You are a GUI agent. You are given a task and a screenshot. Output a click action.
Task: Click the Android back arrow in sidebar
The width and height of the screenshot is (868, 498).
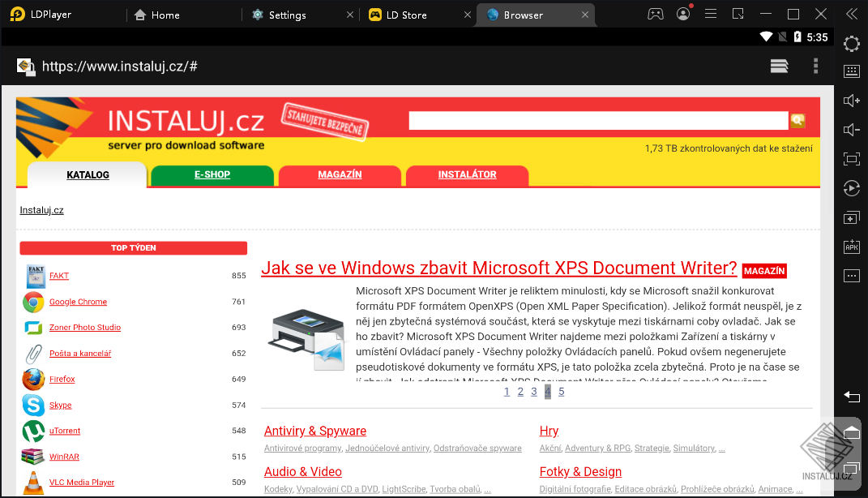pyautogui.click(x=852, y=397)
